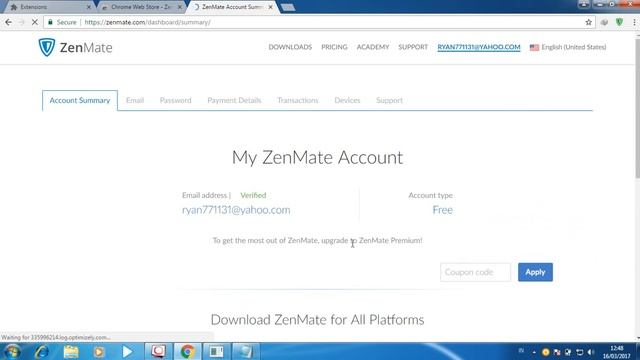The width and height of the screenshot is (640, 360).
Task: Click the action center flag tray icon
Action: (x=557, y=352)
